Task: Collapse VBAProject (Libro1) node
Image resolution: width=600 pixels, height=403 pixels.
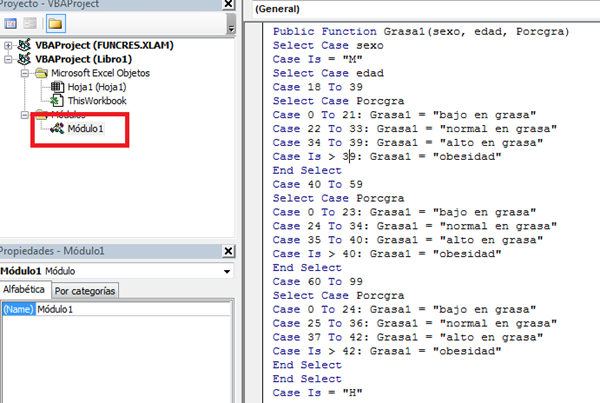Action: click(8, 59)
